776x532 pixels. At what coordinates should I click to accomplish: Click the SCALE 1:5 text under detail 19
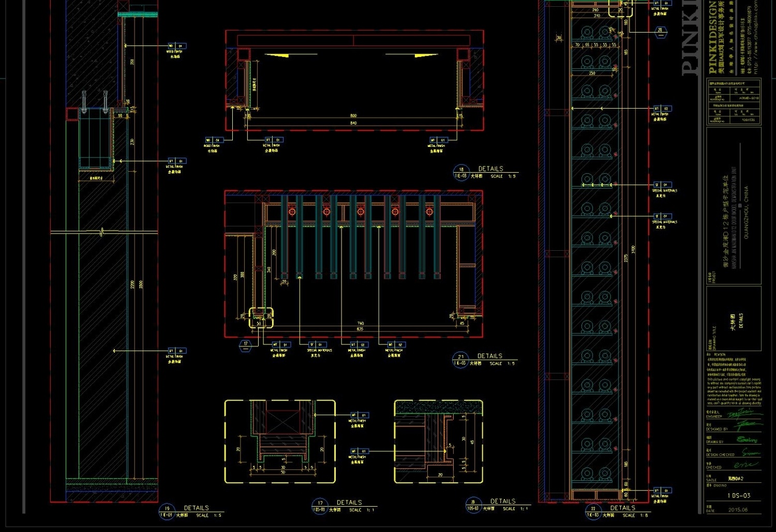[x=209, y=515]
